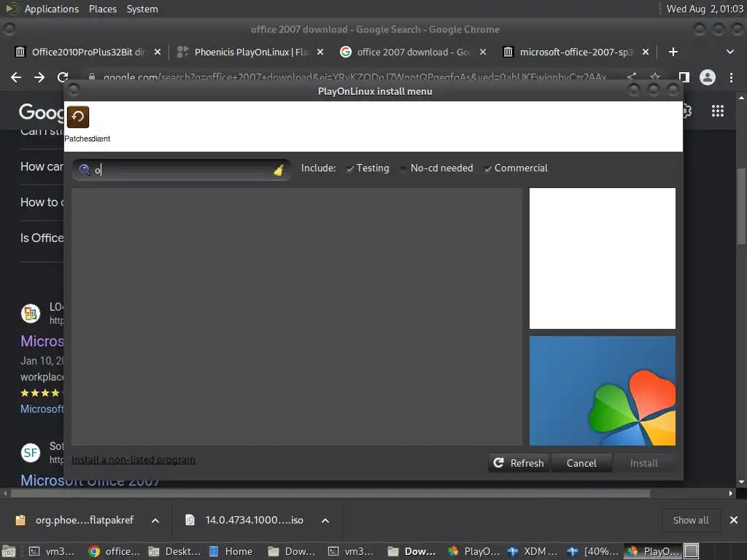Open XDM taskbar item

click(533, 551)
